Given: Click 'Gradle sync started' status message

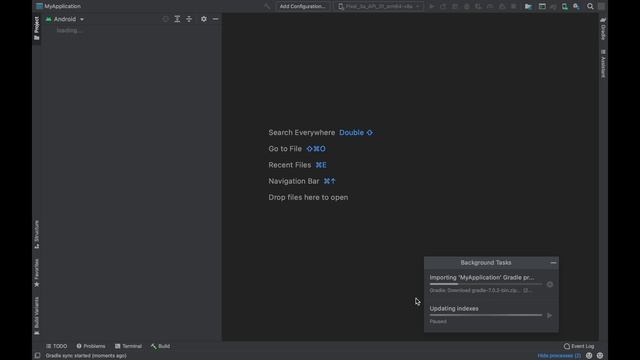Looking at the screenshot, I should (x=86, y=356).
